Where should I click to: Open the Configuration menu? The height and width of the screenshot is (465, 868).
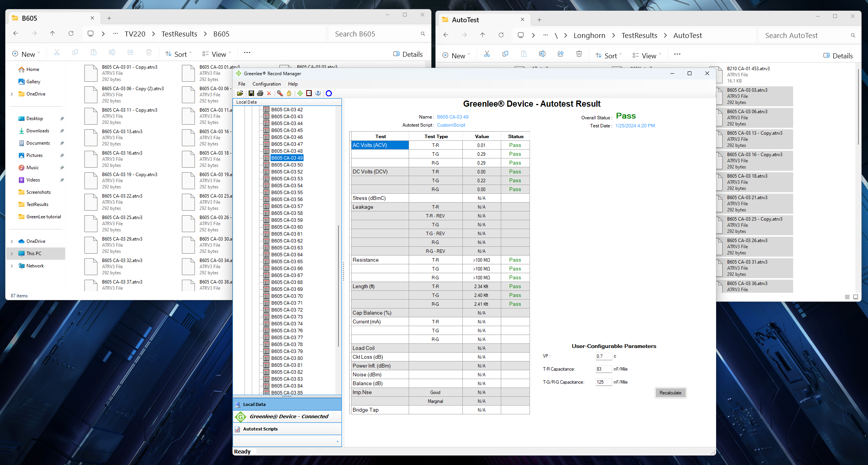tap(266, 84)
